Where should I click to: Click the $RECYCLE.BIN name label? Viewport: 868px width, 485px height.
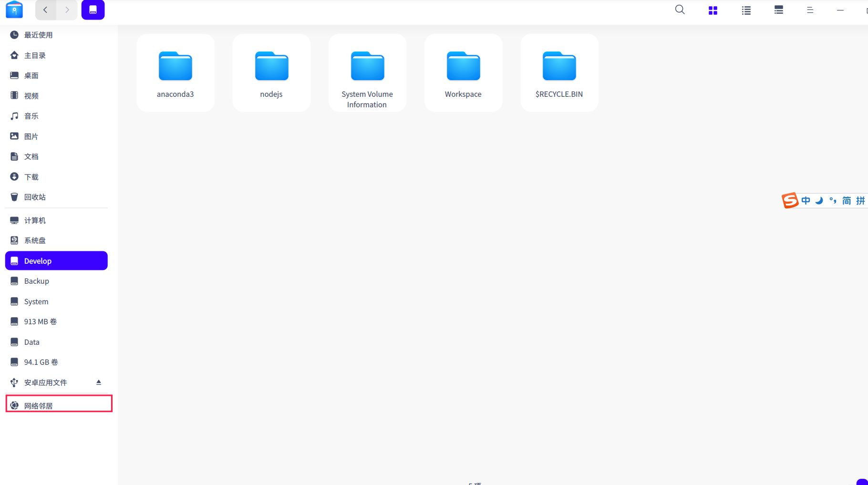(559, 94)
